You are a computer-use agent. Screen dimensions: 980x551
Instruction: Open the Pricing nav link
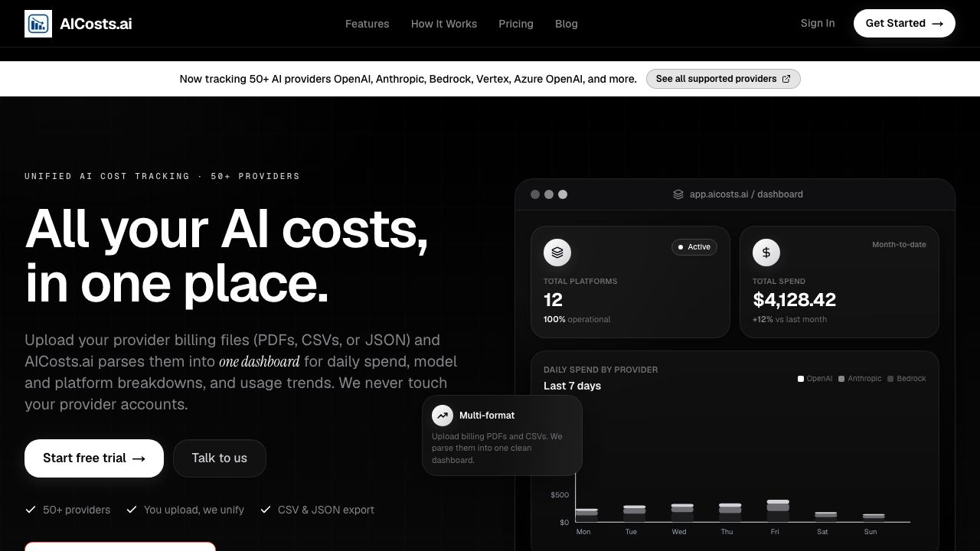[x=516, y=24]
